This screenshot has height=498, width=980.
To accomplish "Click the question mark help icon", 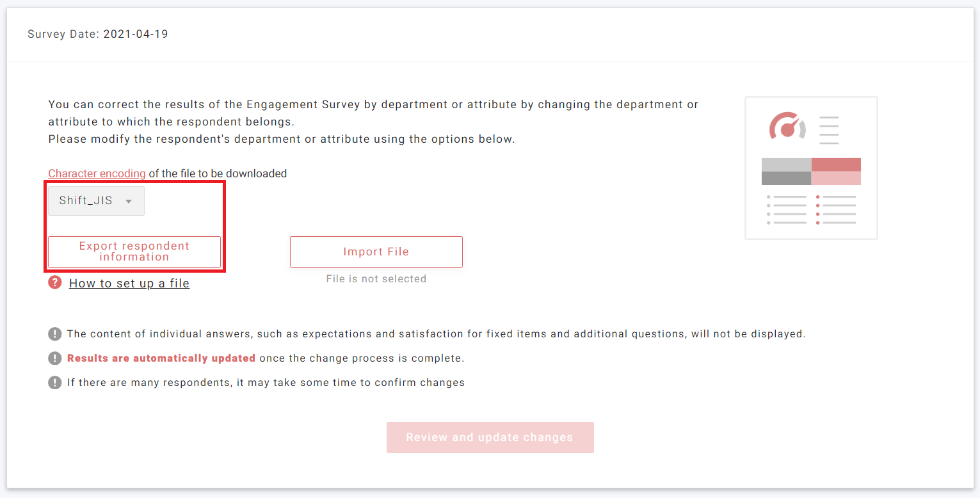I will click(x=54, y=282).
